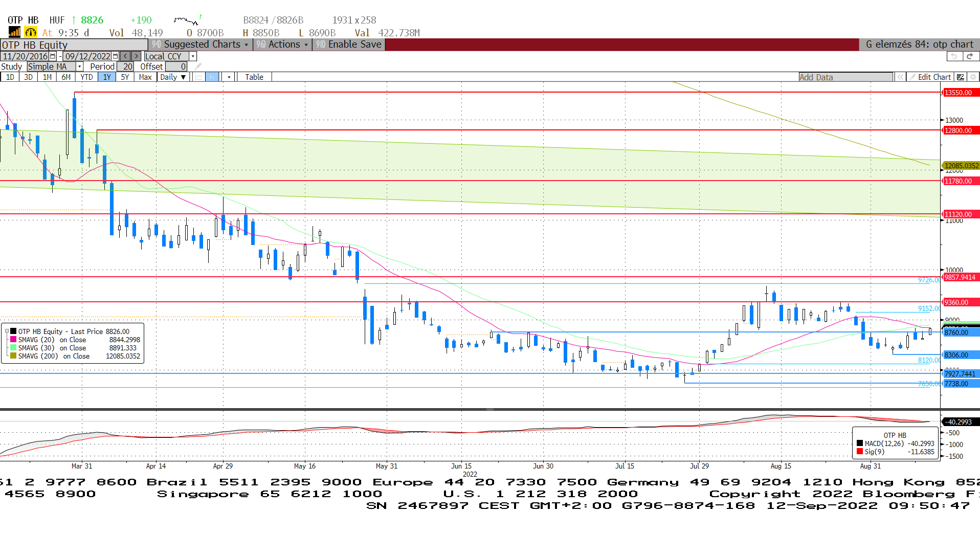Select the candlestick chart type icon
The width and height of the screenshot is (980, 534).
coord(212,77)
